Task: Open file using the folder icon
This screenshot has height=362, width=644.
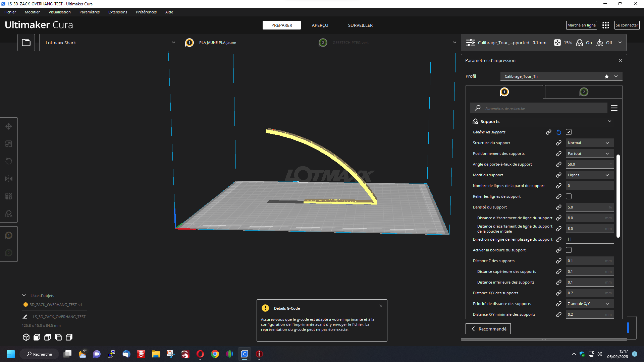Action: 26,43
